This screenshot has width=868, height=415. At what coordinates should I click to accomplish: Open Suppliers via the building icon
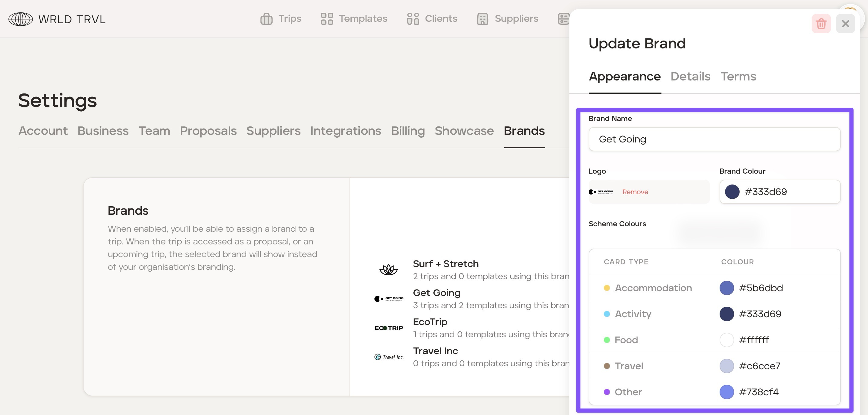482,19
